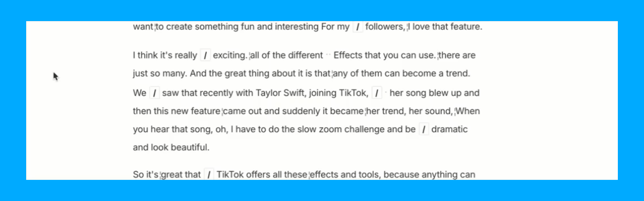
Task: Place cursor on the word "Effects"
Action: (350, 55)
